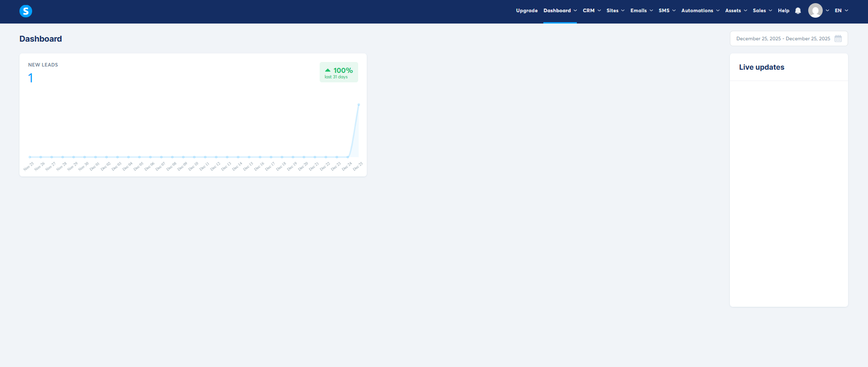The width and height of the screenshot is (868, 367).
Task: Click the new leads count number
Action: click(x=30, y=78)
